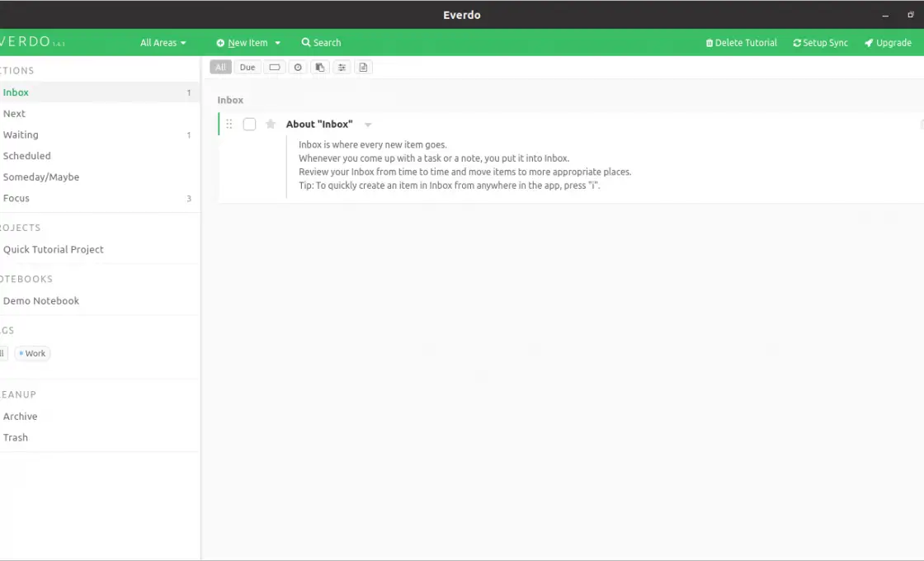Open Search in the top bar
The height and width of the screenshot is (561, 924).
point(321,42)
